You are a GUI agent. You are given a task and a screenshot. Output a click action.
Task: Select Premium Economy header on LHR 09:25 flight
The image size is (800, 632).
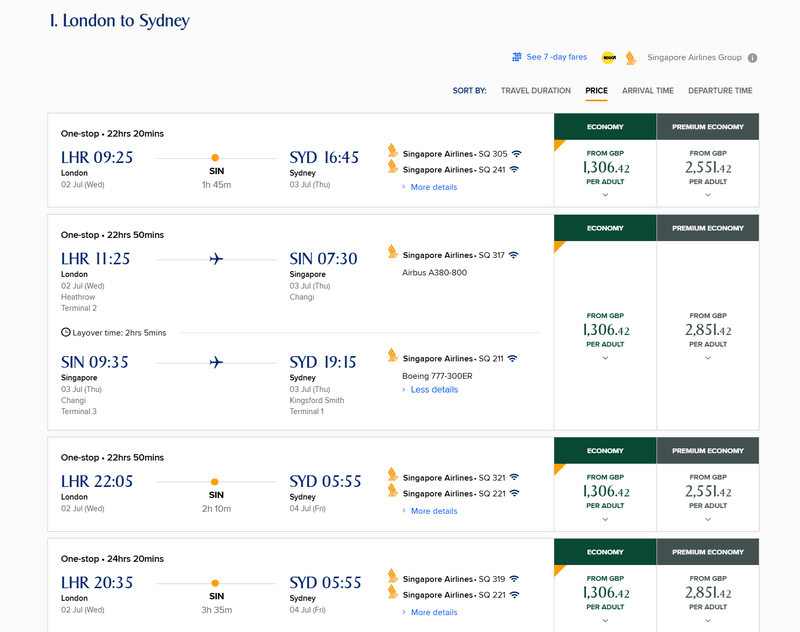(708, 127)
